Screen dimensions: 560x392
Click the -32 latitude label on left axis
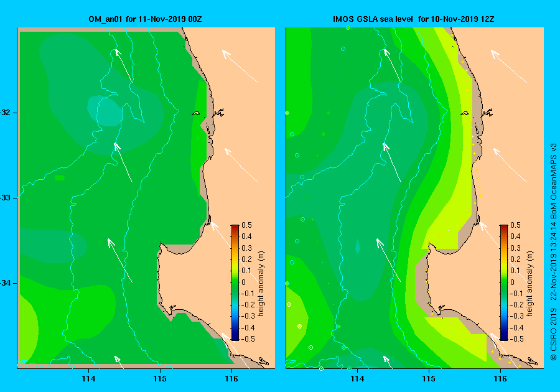6,113
